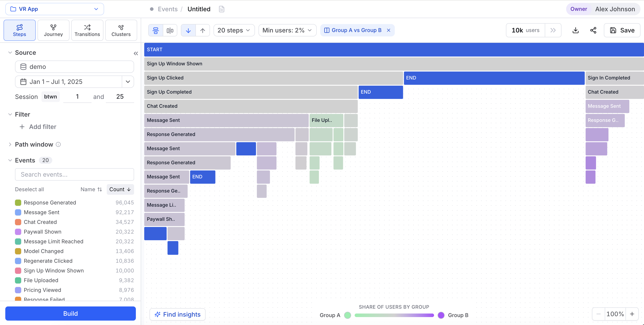Set direction to downward arrow
This screenshot has height=325, width=644.
point(188,30)
